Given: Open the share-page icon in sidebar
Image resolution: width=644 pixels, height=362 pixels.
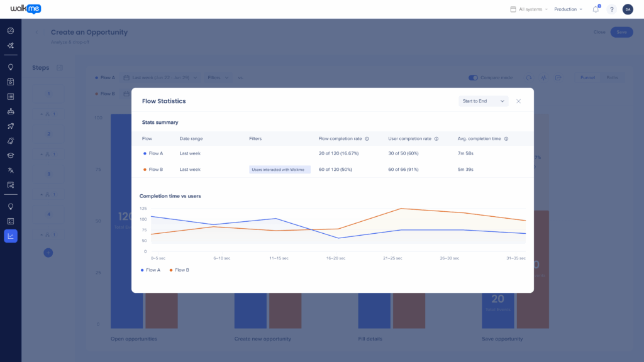Looking at the screenshot, I should (11, 185).
